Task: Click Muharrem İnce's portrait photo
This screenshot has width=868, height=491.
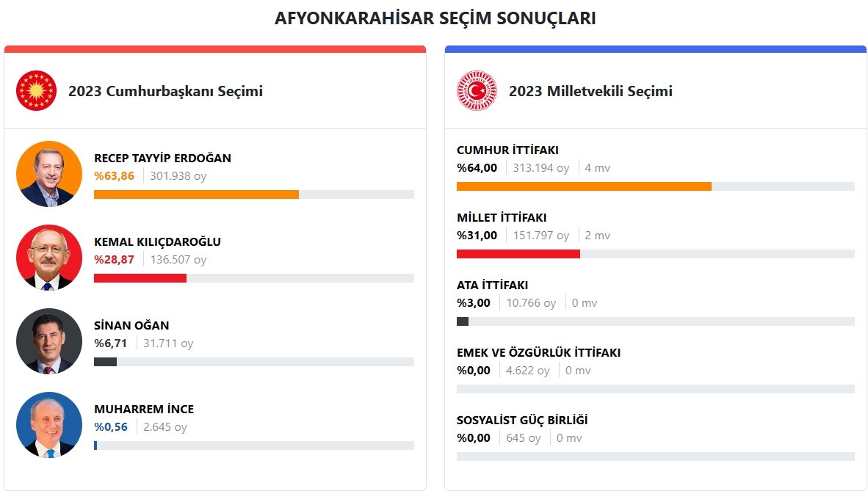Action: click(48, 425)
